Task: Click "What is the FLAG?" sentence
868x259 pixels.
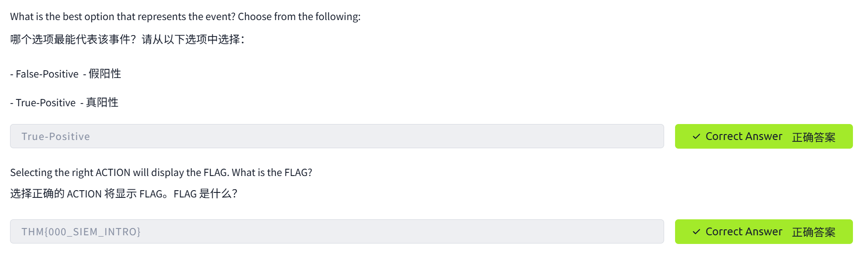Action: (272, 172)
